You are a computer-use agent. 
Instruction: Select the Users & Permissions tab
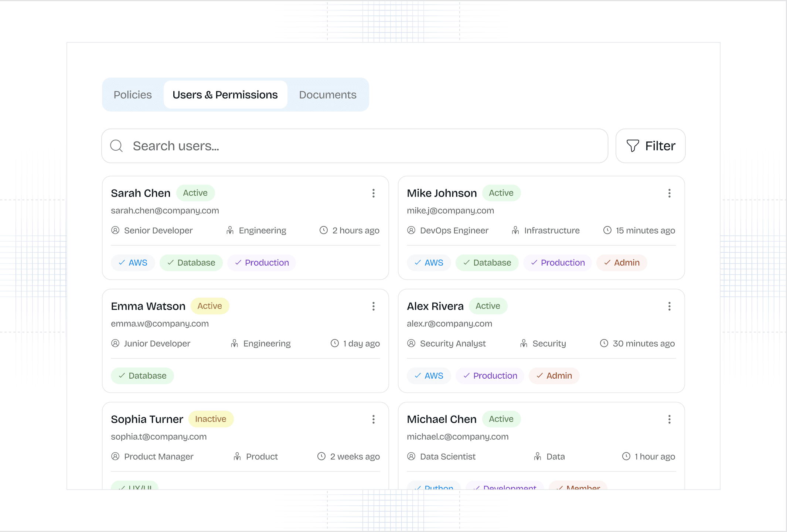(225, 95)
